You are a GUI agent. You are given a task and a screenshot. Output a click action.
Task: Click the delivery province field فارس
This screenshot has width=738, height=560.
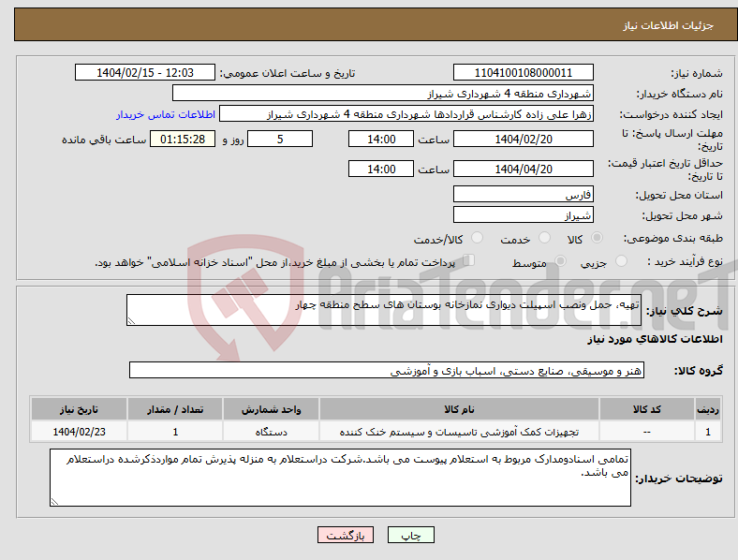(x=523, y=195)
